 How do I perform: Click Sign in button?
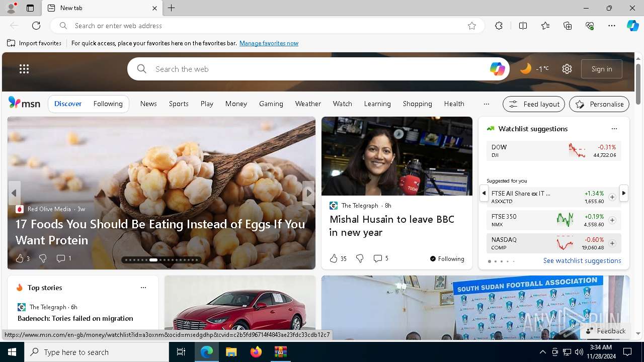(602, 69)
